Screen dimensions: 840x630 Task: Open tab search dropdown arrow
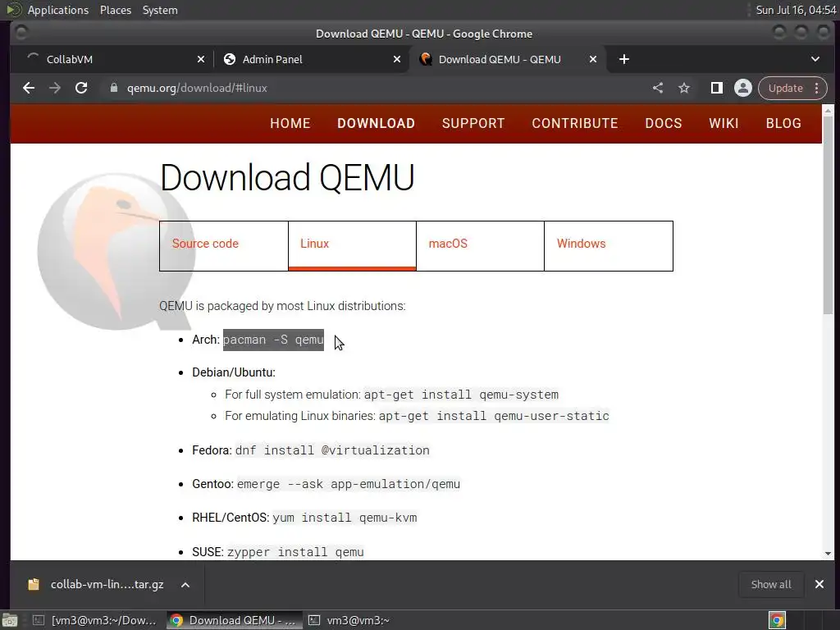click(x=815, y=59)
